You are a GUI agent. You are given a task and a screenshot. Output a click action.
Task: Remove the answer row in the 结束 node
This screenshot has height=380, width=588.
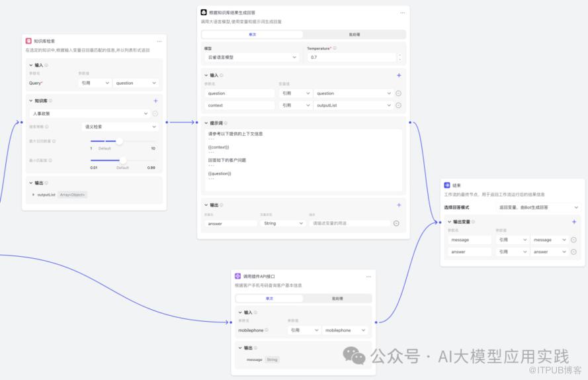pyautogui.click(x=573, y=252)
